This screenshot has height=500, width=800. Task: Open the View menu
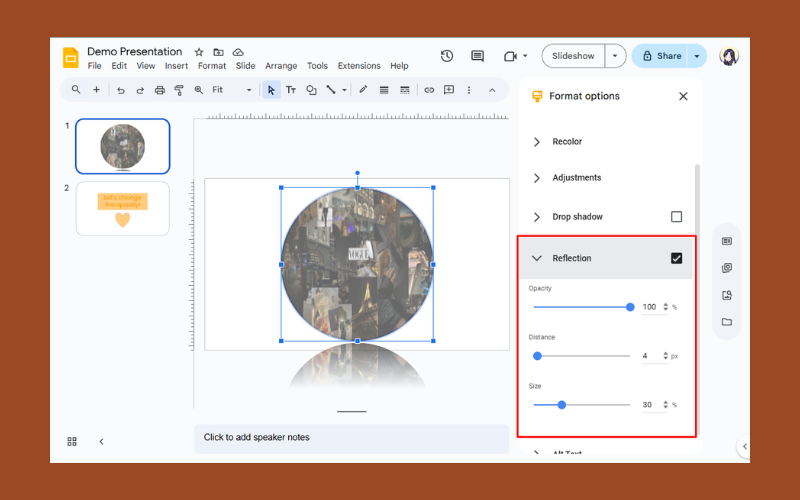146,66
